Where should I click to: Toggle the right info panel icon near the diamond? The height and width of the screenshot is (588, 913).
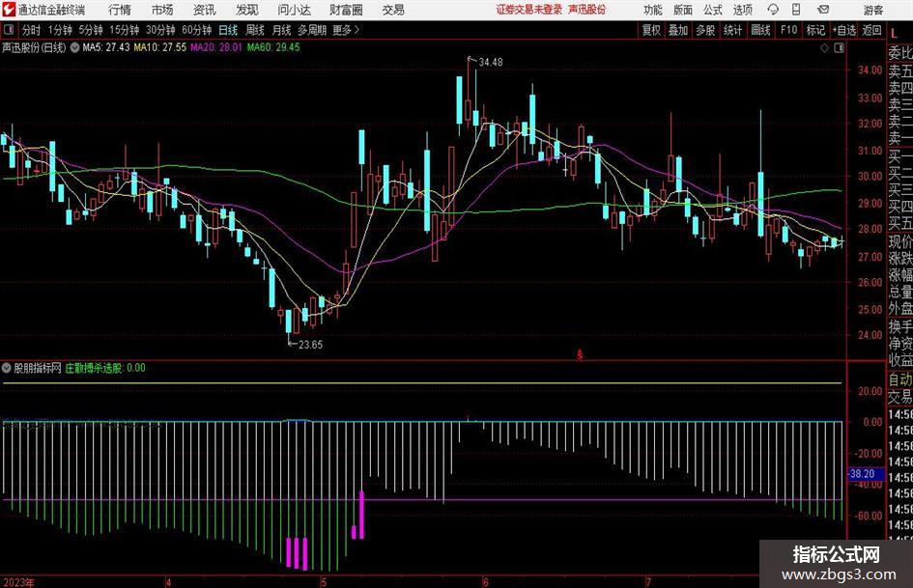(x=839, y=48)
